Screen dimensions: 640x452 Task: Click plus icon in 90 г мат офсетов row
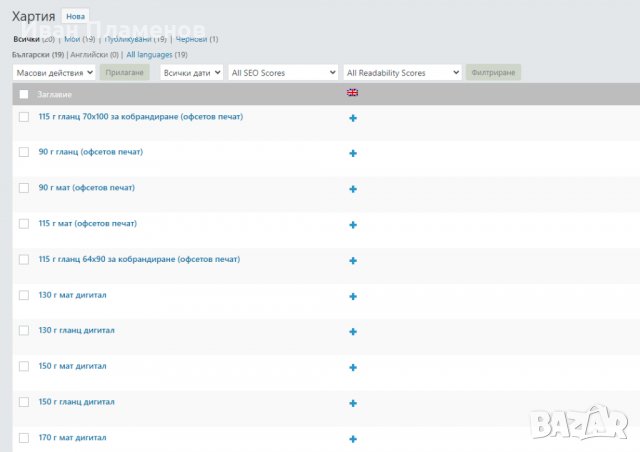(x=353, y=189)
